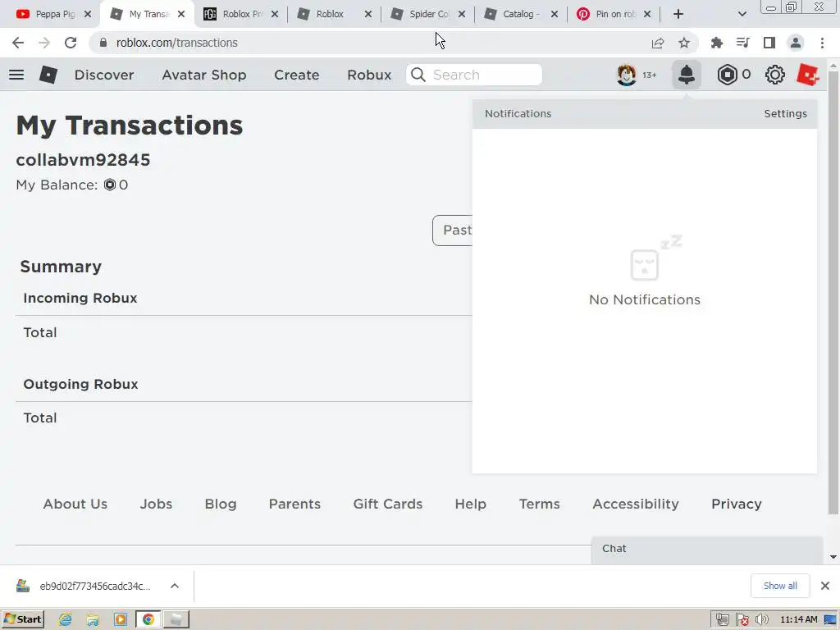The height and width of the screenshot is (630, 840).
Task: Click the address bar URL
Action: 177,43
